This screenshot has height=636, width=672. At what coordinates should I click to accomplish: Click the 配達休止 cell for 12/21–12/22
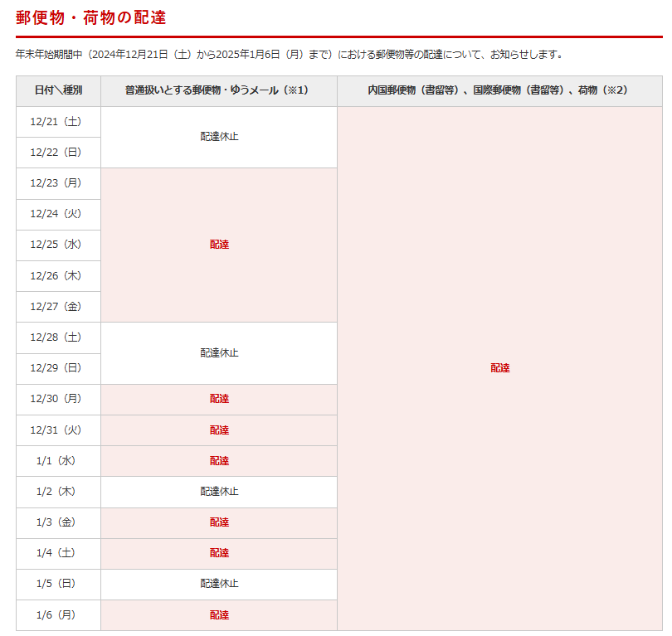219,137
